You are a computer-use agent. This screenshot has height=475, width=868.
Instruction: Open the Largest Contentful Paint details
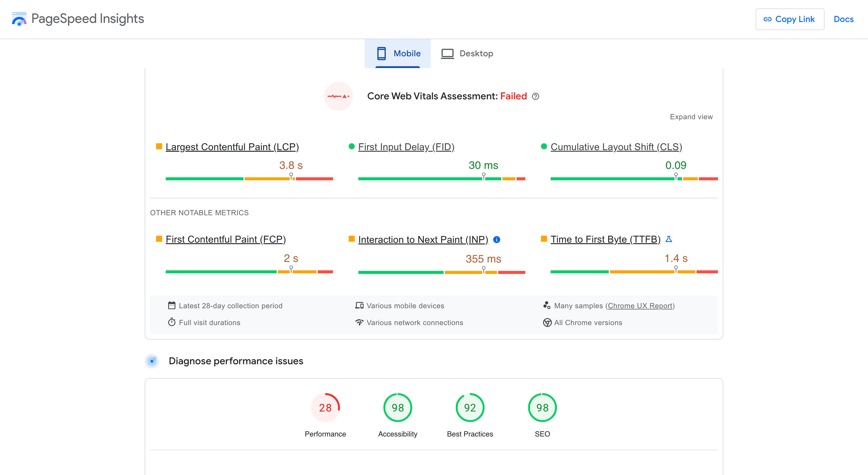232,147
